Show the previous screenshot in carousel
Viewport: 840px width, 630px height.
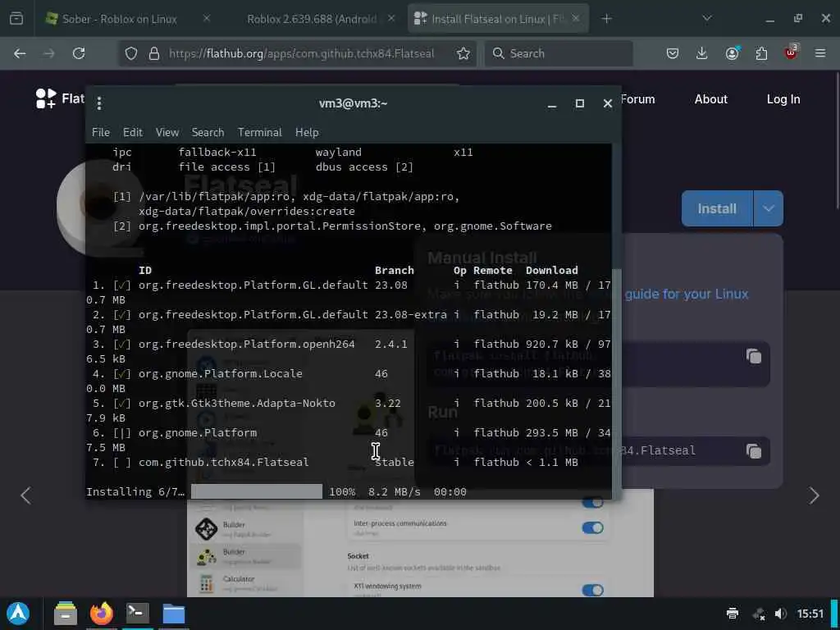click(25, 495)
